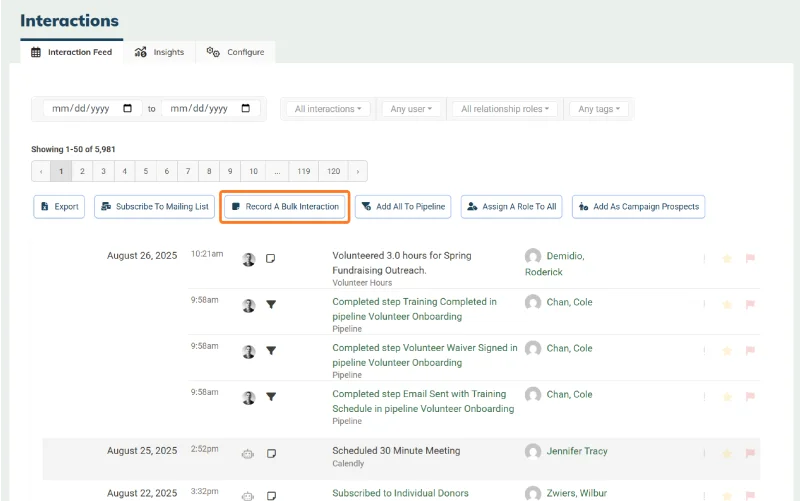Click the user photo on Volunteer Waiver Signed row
Image resolution: width=800 pixels, height=501 pixels.
[248, 351]
